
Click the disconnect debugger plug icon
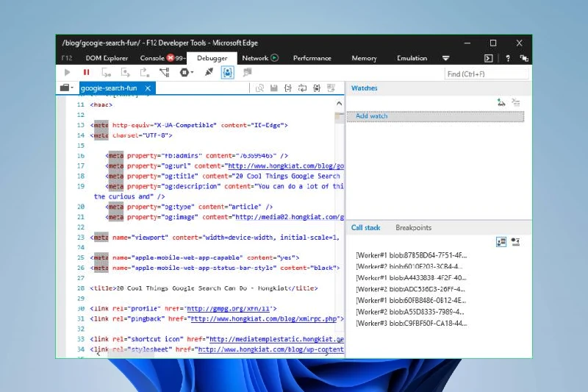209,72
